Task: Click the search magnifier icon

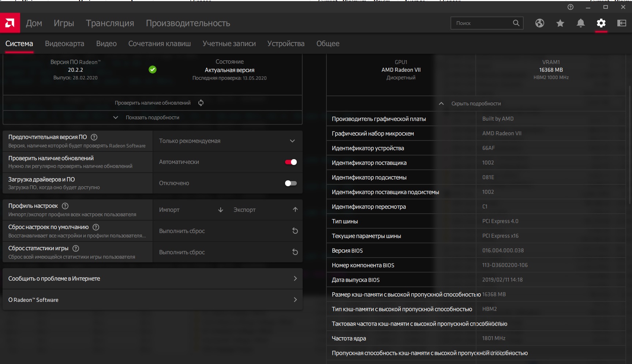Action: [x=516, y=23]
